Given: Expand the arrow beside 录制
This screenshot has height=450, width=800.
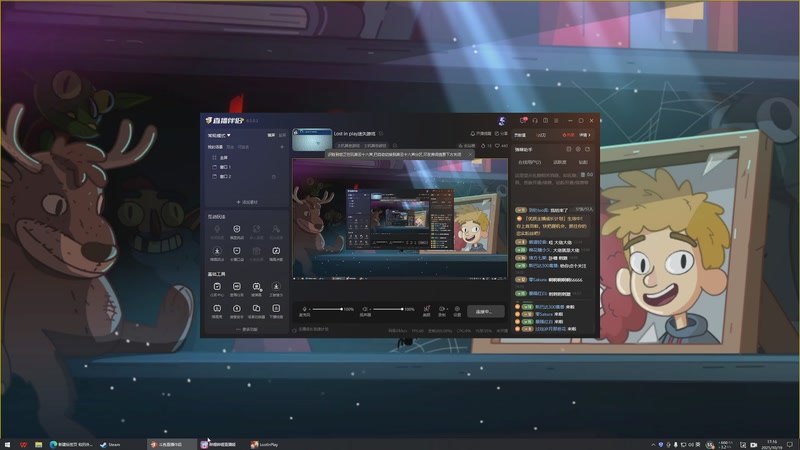Looking at the screenshot, I should pos(447,309).
